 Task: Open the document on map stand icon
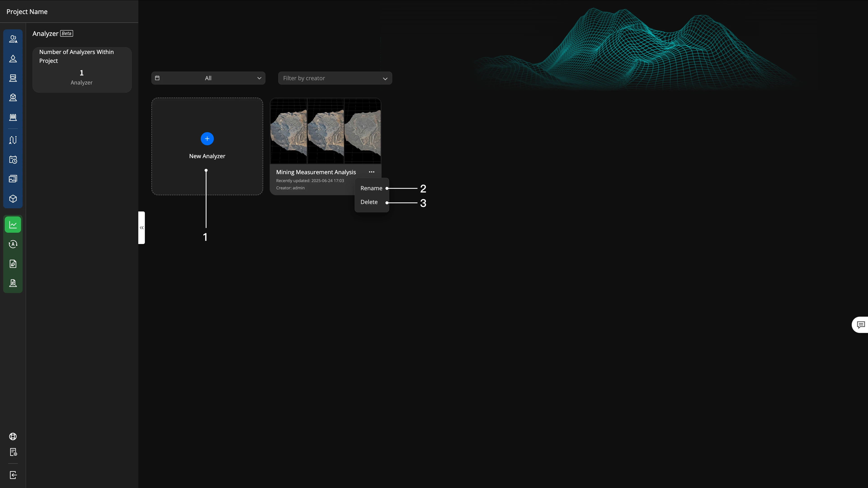pos(13,283)
